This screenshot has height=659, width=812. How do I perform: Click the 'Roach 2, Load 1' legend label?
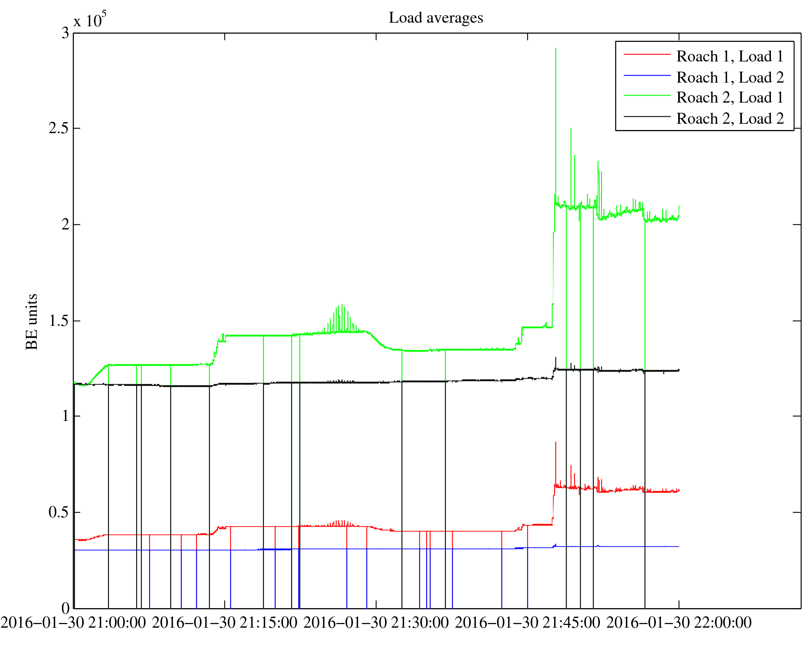(730, 97)
